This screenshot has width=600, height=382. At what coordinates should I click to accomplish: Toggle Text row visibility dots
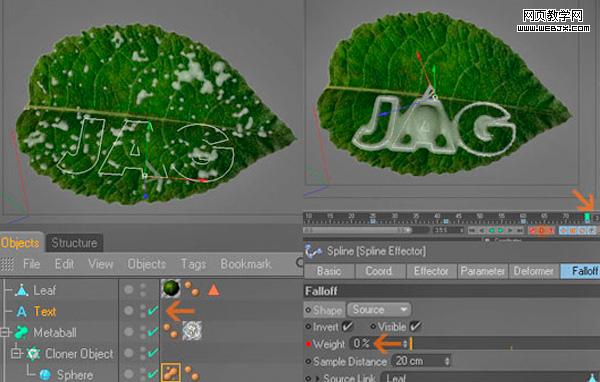pos(143,311)
